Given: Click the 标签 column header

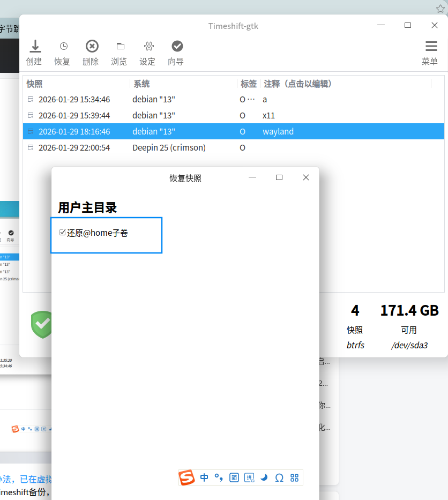Looking at the screenshot, I should click(x=249, y=84).
